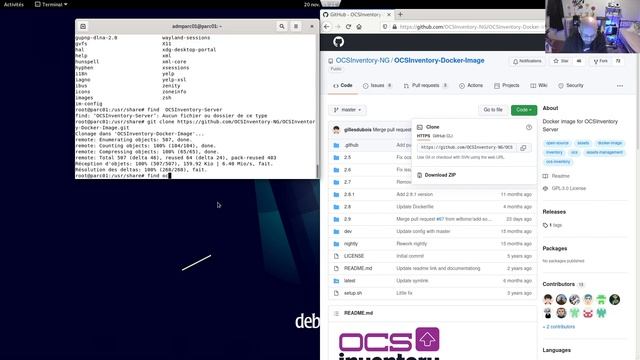Open the master branch dropdown
The image size is (640, 360).
(x=347, y=110)
